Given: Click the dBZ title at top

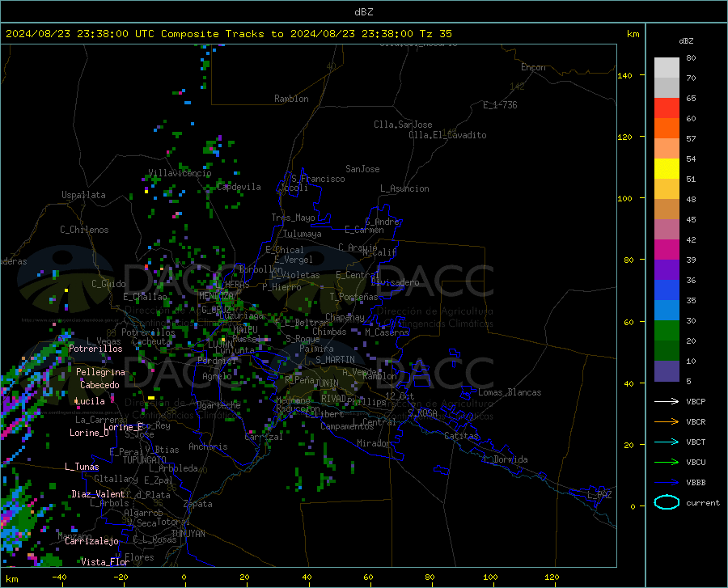Looking at the screenshot, I should click(x=363, y=12).
